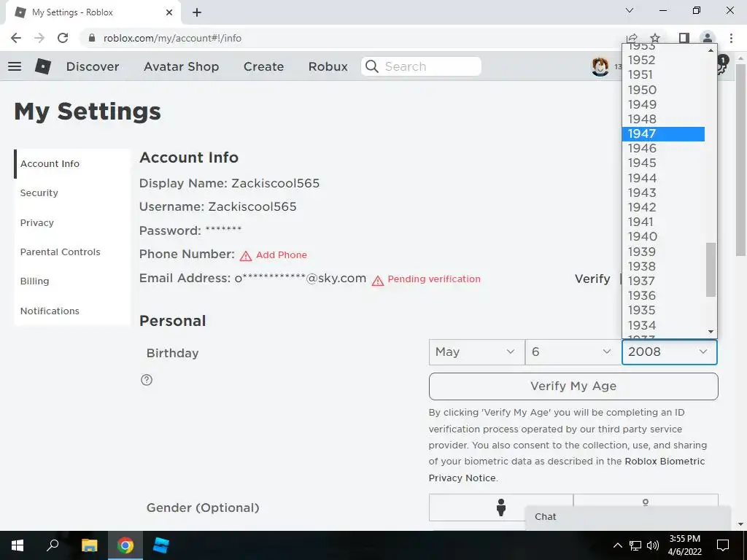Select the male gender icon
This screenshot has height=560, width=747.
(500, 507)
